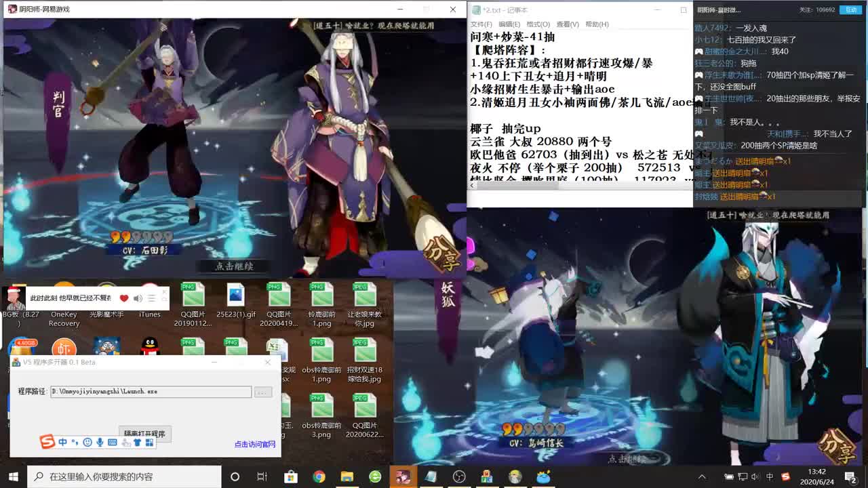
Task: Open the 编辑(E) menu in Notepad
Action: point(509,24)
